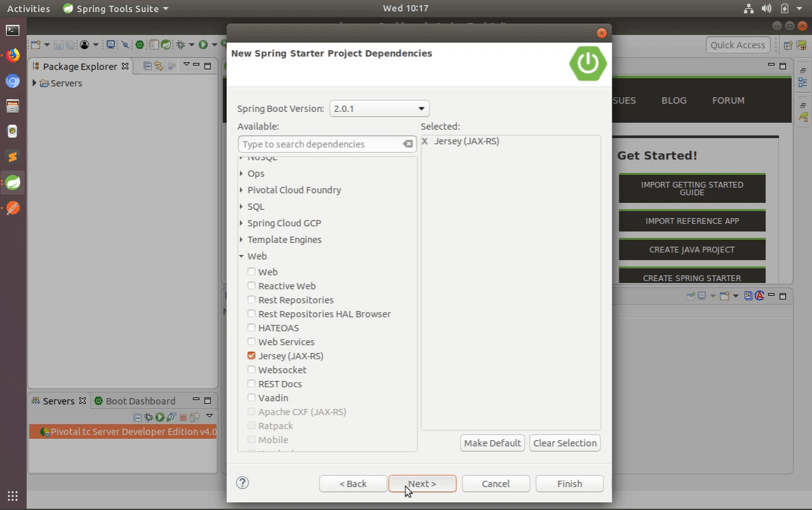Expand the Servers project tree node
This screenshot has height=510, width=812.
coord(34,83)
